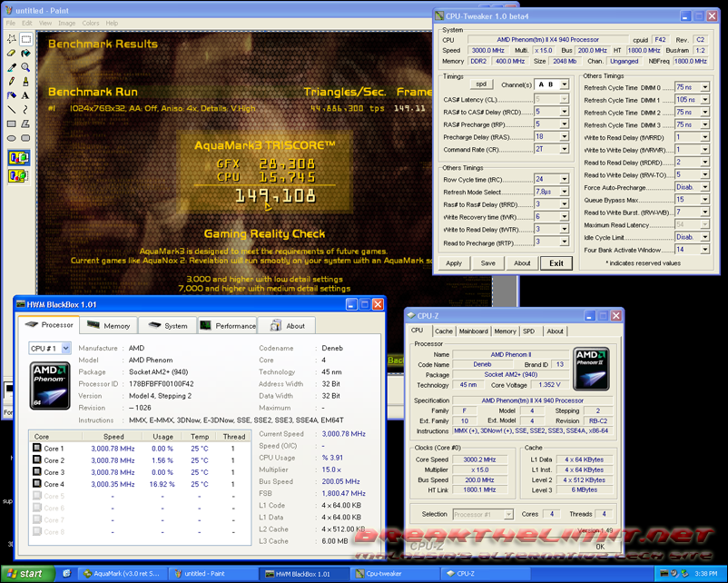
Task: Click Save in CPU-Tweaker
Action: point(488,263)
